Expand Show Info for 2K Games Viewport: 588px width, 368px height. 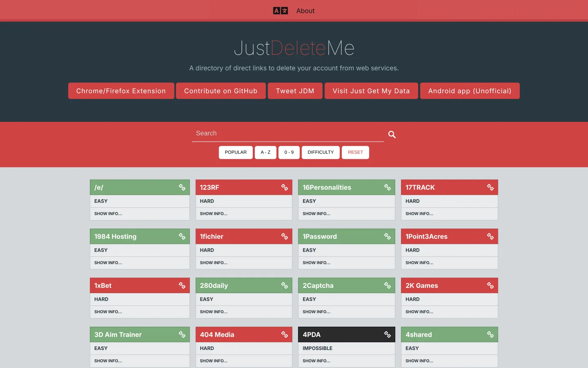(419, 312)
